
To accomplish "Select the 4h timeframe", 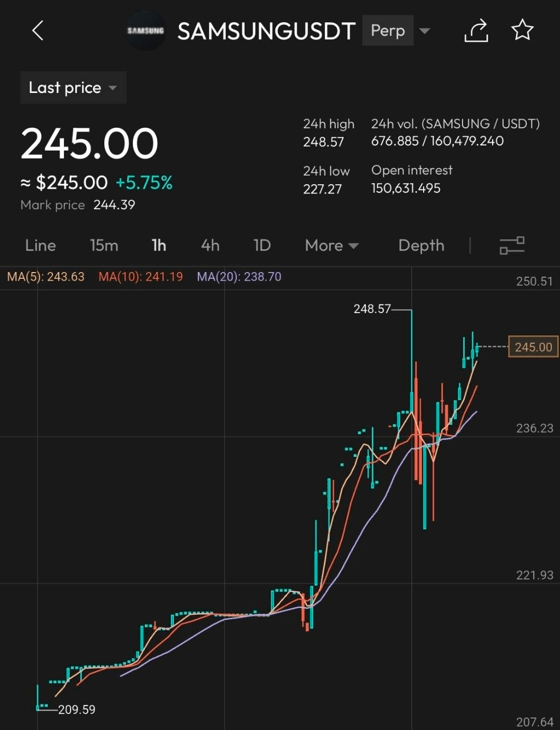I will pyautogui.click(x=210, y=245).
